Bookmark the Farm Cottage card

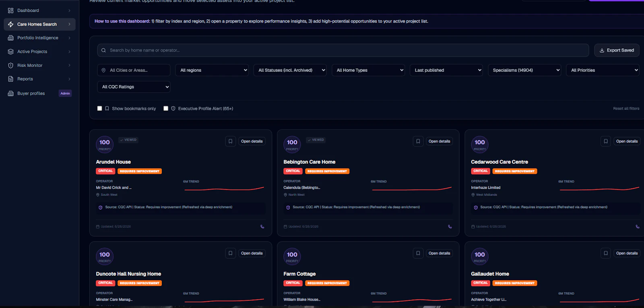point(418,253)
